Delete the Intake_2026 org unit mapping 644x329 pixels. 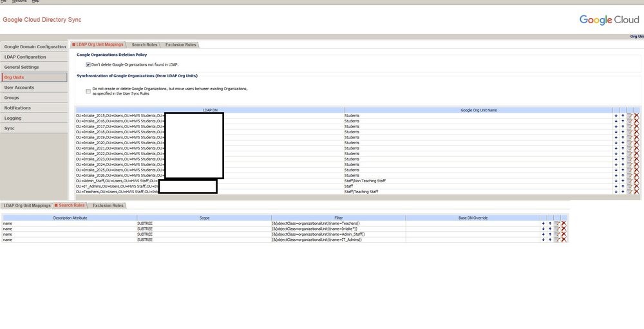(637, 175)
